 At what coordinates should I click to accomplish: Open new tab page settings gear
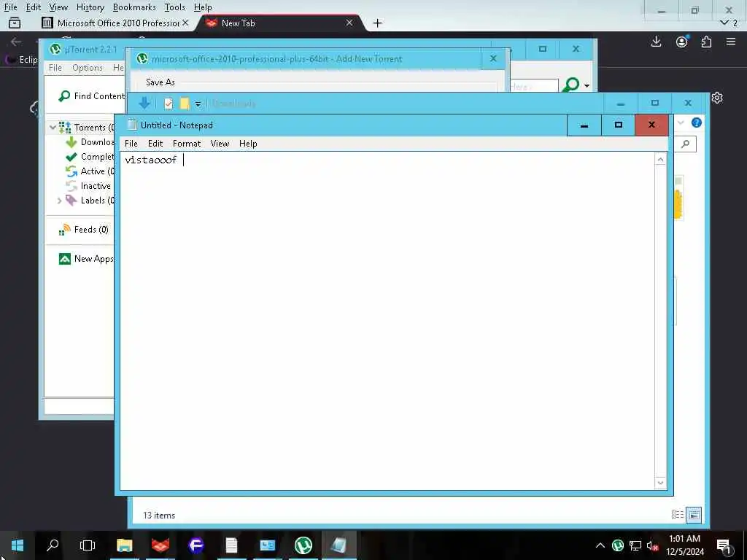(717, 98)
